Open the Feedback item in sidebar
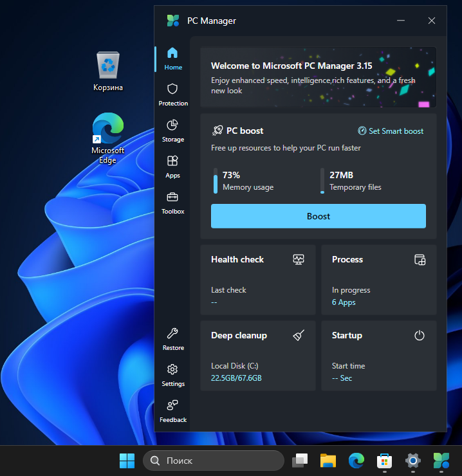 [173, 411]
